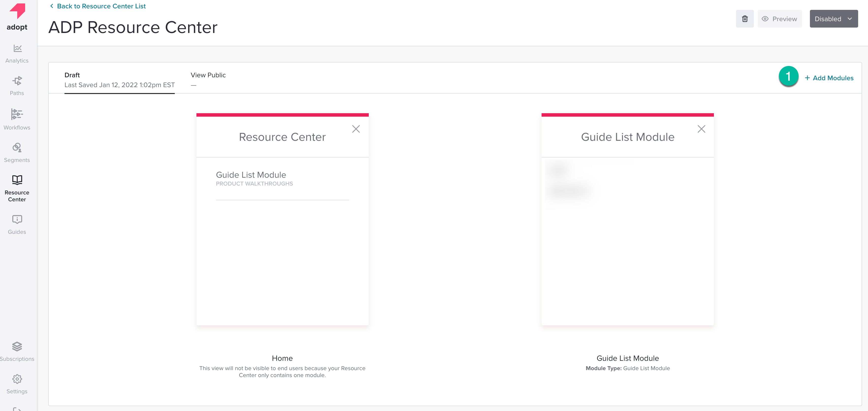
Task: Click Add Modules
Action: coord(829,78)
